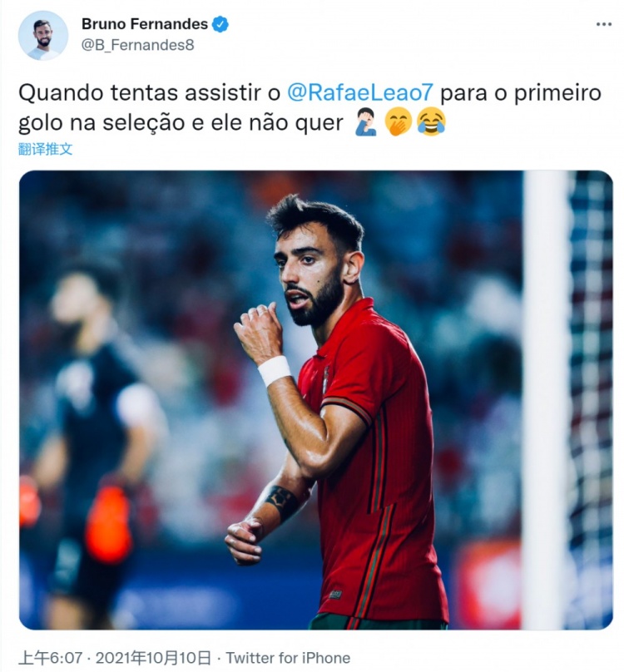Click the 2021年10月10日 date
The height and width of the screenshot is (672, 624).
154,658
